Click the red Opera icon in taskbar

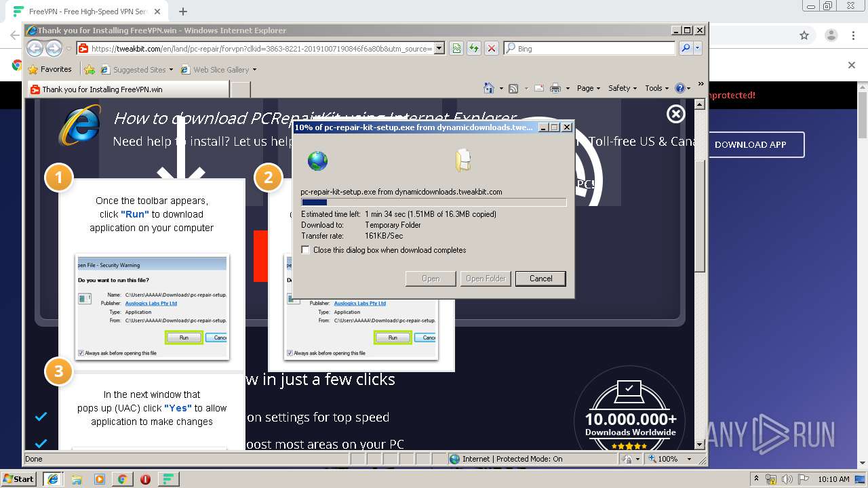(145, 479)
